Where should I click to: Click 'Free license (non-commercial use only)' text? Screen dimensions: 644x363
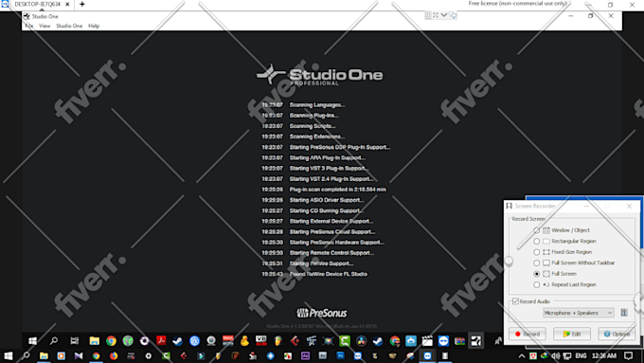coord(517,3)
